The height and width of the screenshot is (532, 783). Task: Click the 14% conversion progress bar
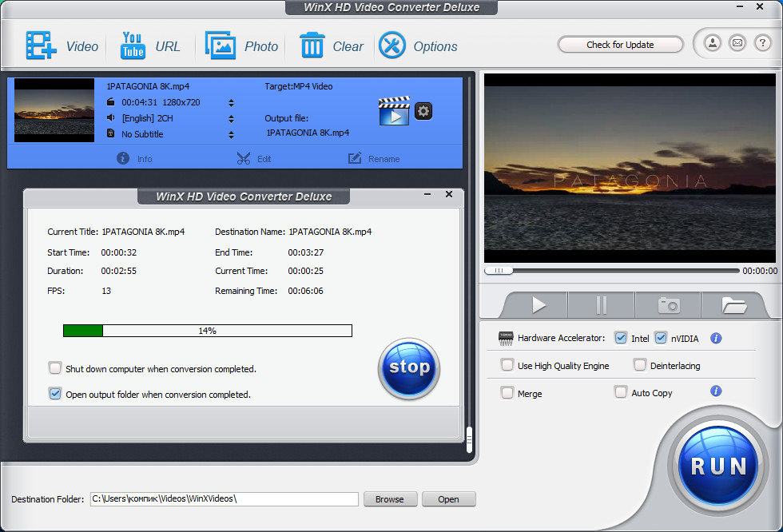(x=208, y=331)
